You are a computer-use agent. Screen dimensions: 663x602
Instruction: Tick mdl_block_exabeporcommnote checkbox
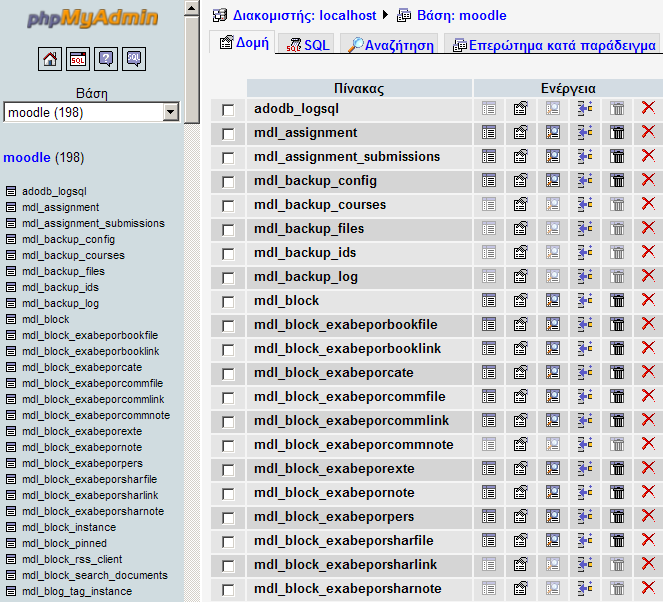228,446
